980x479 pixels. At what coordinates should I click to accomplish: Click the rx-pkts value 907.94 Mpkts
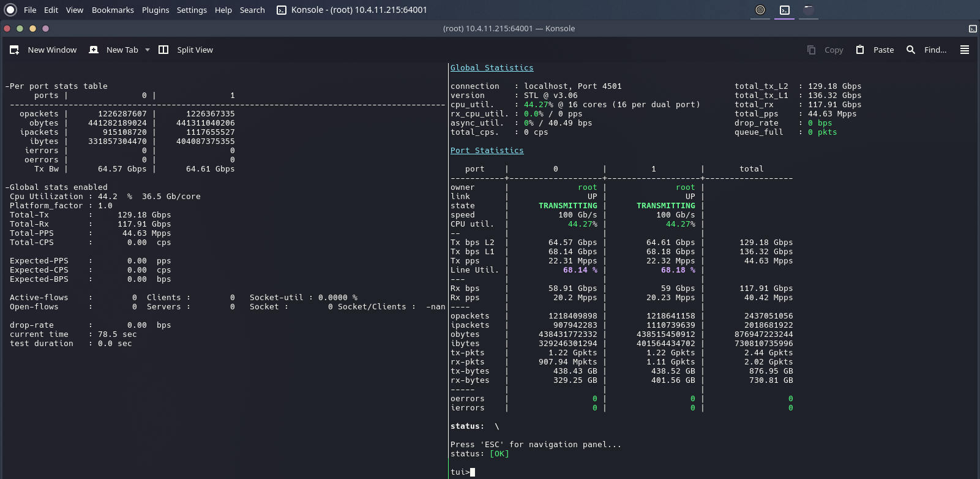pos(568,362)
